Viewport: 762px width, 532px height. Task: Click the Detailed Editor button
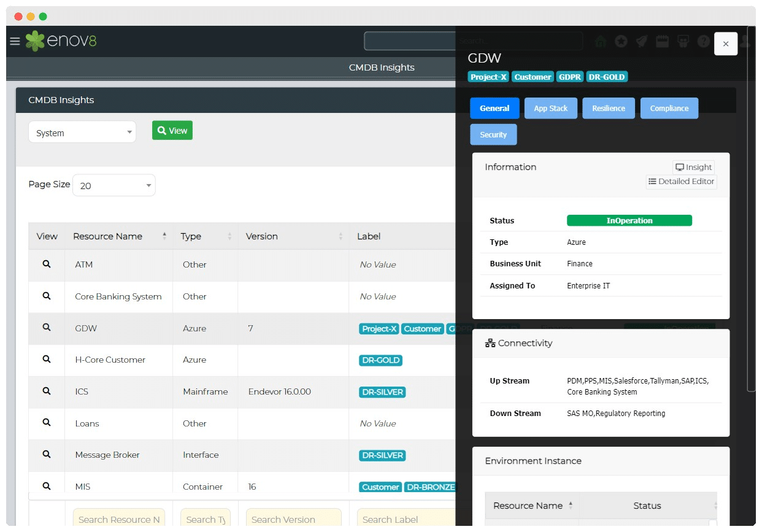pos(681,182)
